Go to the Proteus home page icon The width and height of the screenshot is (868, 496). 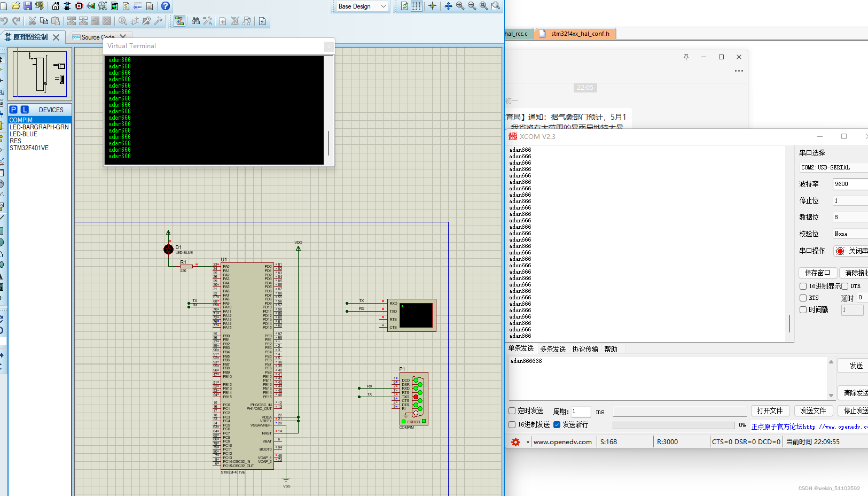point(56,6)
